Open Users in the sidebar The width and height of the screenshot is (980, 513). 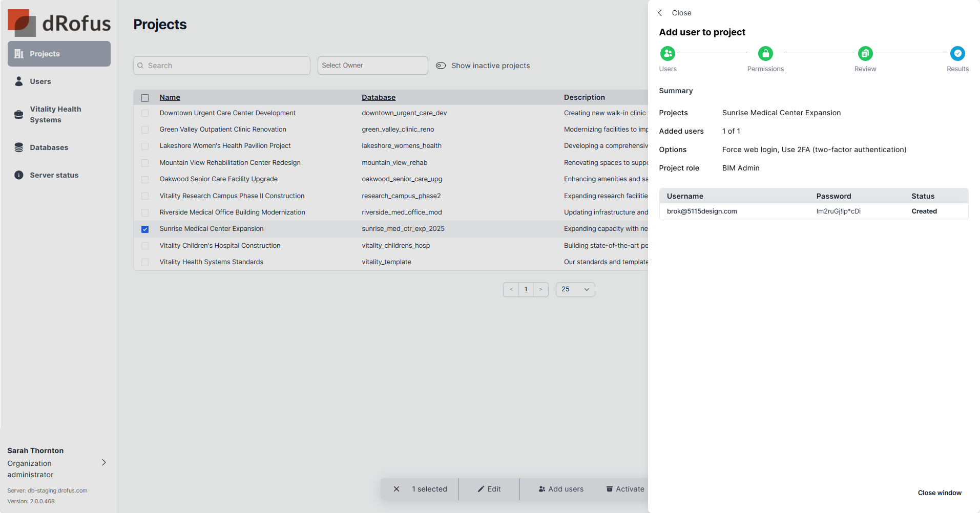point(40,81)
